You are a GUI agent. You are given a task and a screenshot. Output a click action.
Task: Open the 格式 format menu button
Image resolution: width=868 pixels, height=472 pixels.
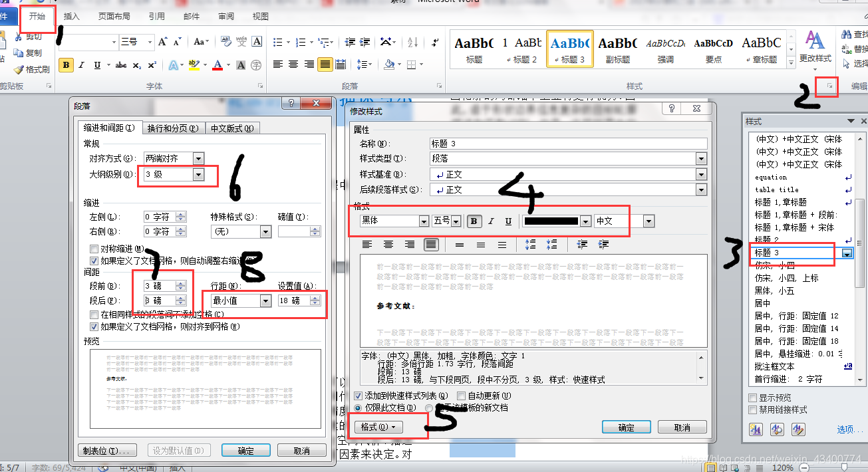(x=378, y=427)
